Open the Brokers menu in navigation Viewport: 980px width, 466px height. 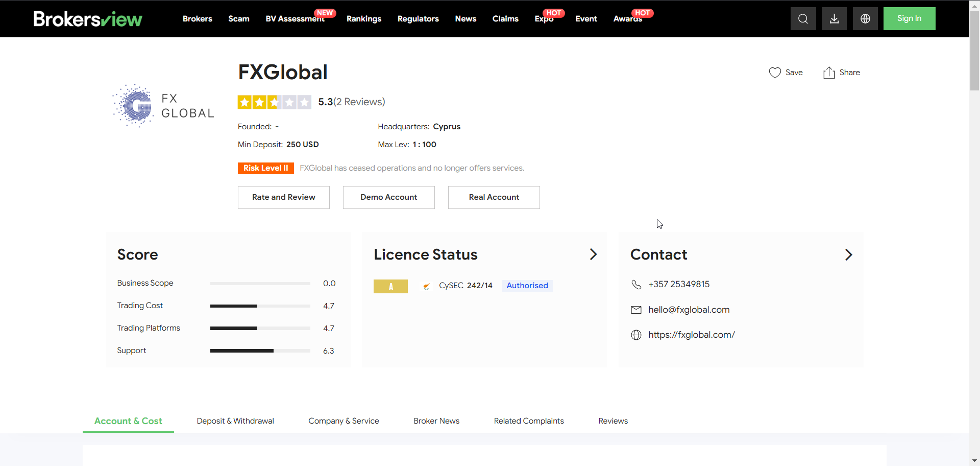pos(197,19)
